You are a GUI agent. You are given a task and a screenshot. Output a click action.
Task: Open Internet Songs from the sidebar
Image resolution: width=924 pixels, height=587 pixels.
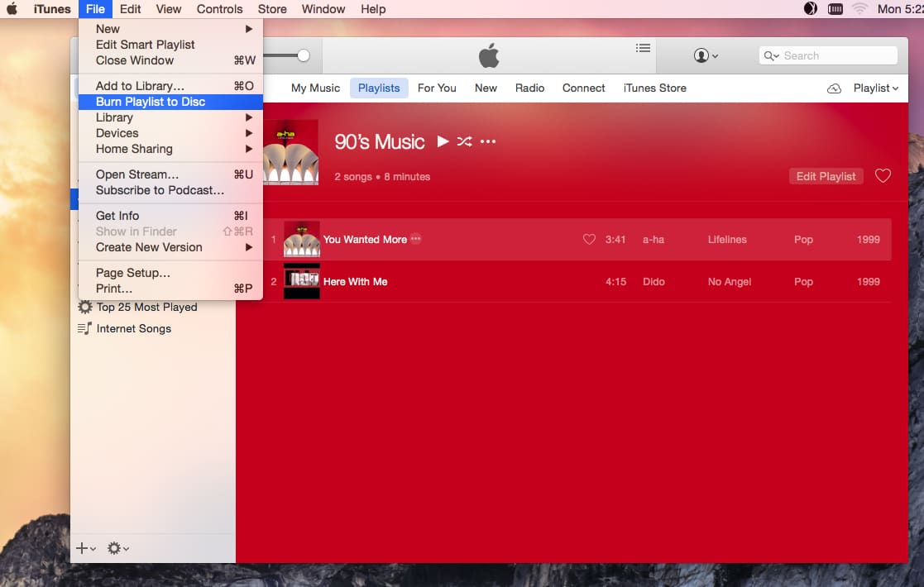(135, 328)
